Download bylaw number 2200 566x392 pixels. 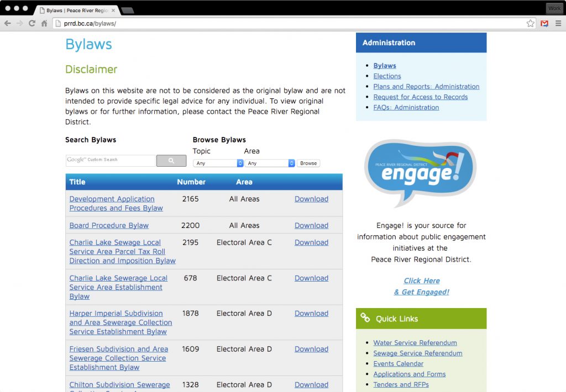click(312, 225)
